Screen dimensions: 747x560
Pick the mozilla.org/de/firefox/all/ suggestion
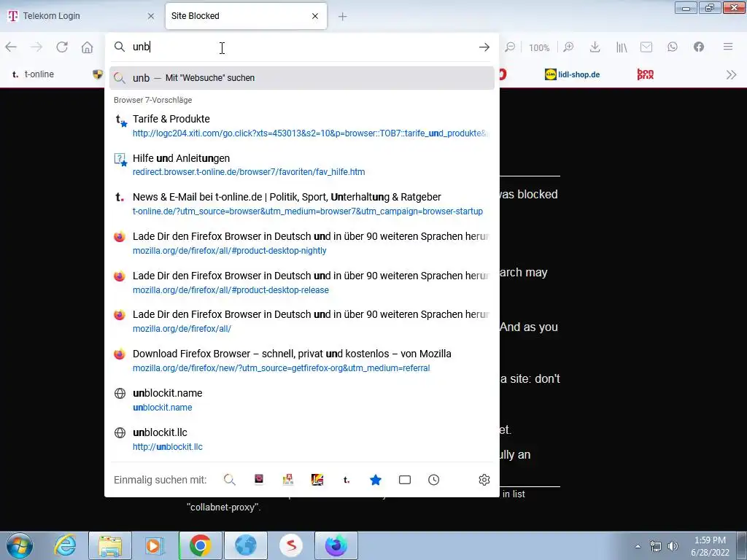(x=301, y=322)
